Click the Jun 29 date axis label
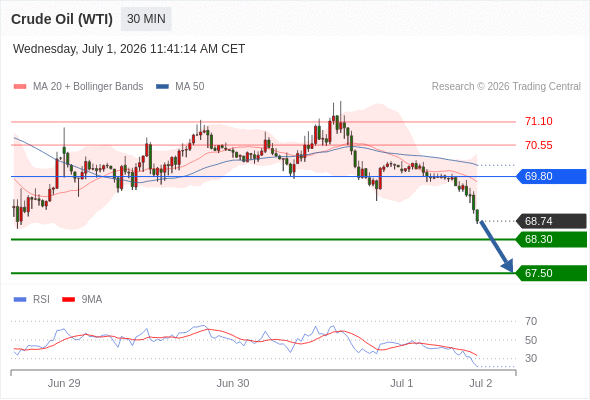Screen dimensions: 590x400 (x=64, y=383)
